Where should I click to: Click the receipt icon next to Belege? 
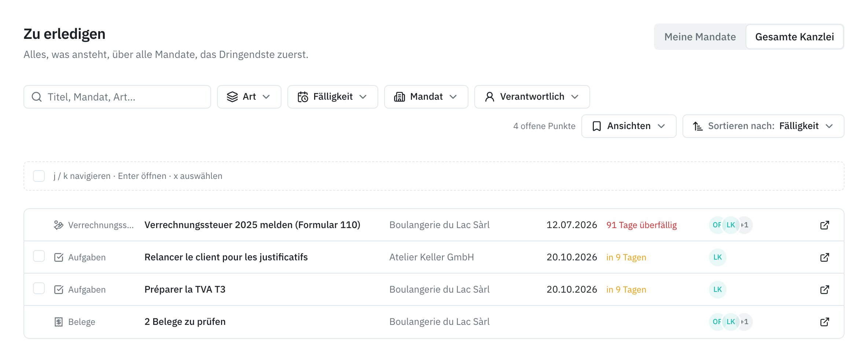59,322
